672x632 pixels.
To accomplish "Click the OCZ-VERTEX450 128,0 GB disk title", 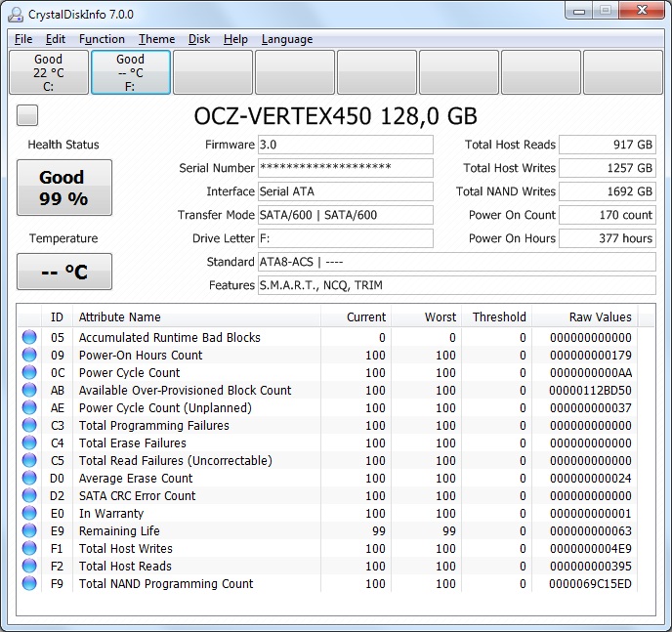I will tap(336, 115).
